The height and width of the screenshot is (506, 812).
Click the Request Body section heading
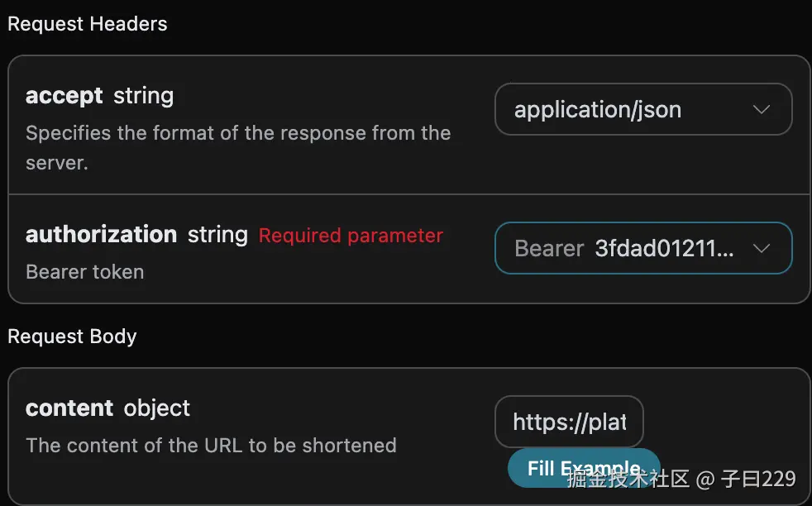[x=72, y=337]
